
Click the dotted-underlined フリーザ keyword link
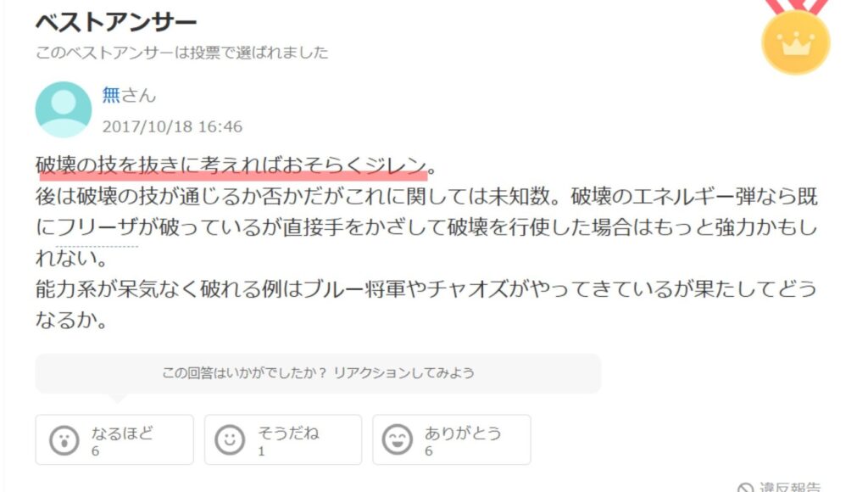coord(97,227)
